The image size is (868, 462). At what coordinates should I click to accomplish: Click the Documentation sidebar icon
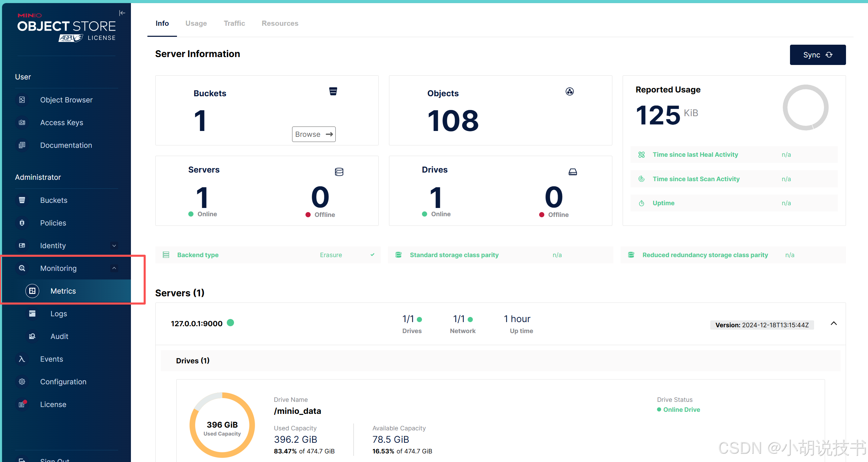tap(22, 145)
